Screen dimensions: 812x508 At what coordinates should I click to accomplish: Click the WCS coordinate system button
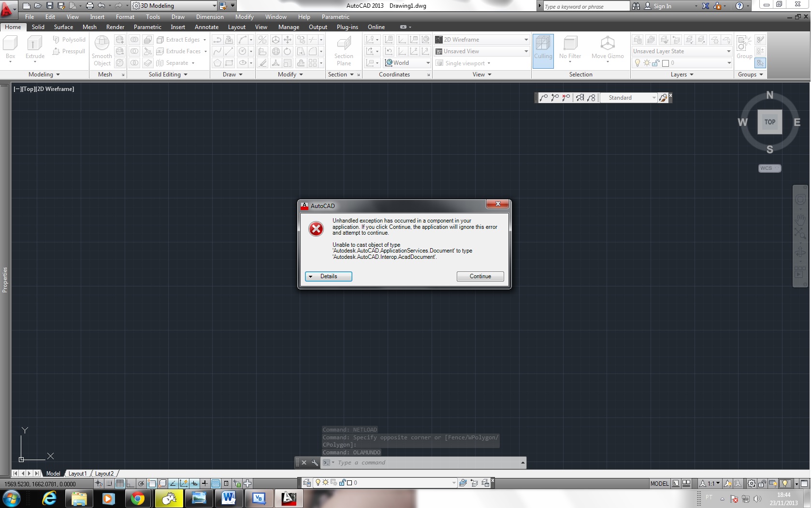pos(769,168)
